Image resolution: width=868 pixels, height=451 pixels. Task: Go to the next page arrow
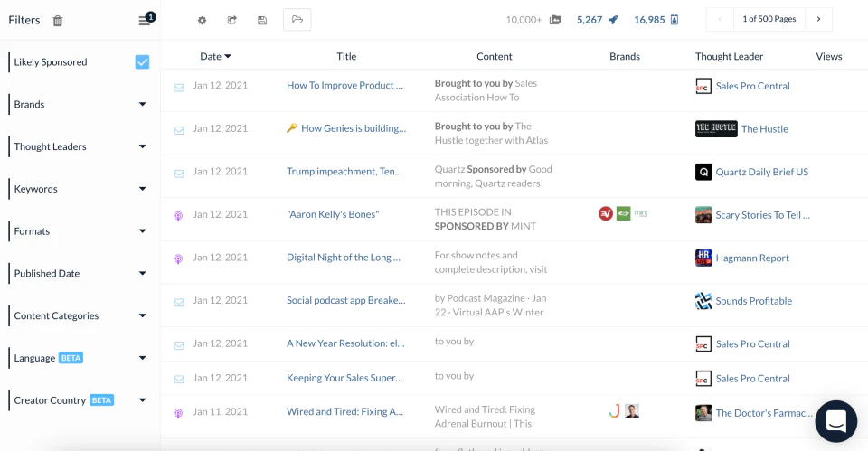pos(819,19)
